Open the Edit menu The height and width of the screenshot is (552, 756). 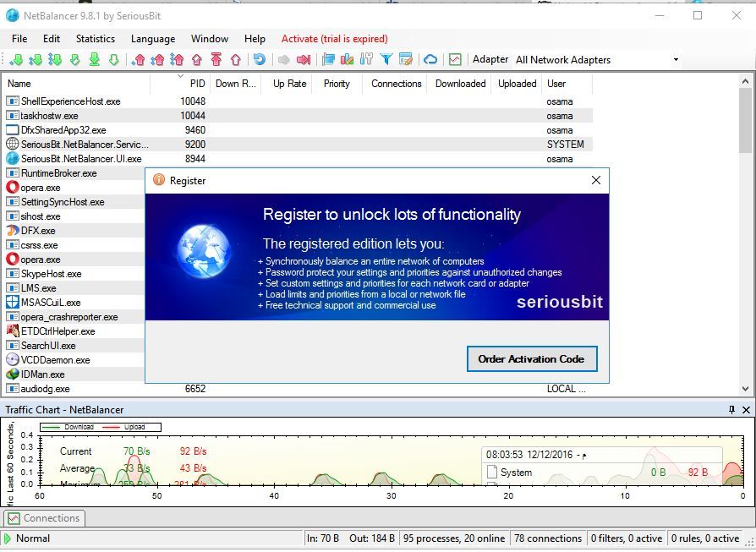(x=52, y=39)
